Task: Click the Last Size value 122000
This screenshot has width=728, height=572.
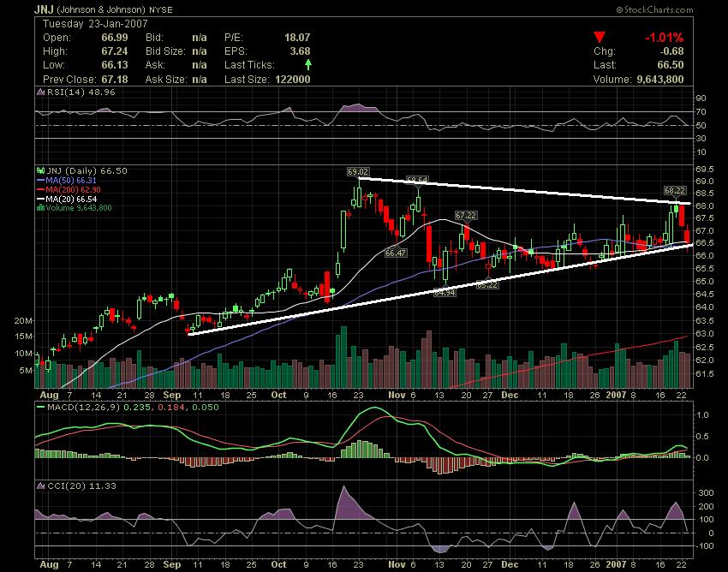Action: (x=293, y=80)
